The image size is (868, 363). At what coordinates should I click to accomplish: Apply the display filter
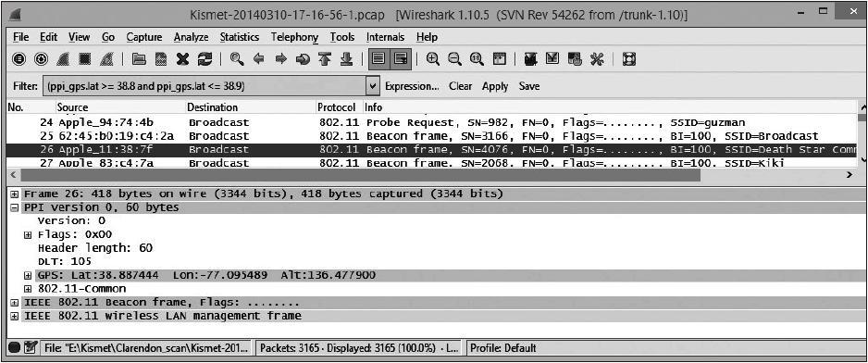point(495,86)
